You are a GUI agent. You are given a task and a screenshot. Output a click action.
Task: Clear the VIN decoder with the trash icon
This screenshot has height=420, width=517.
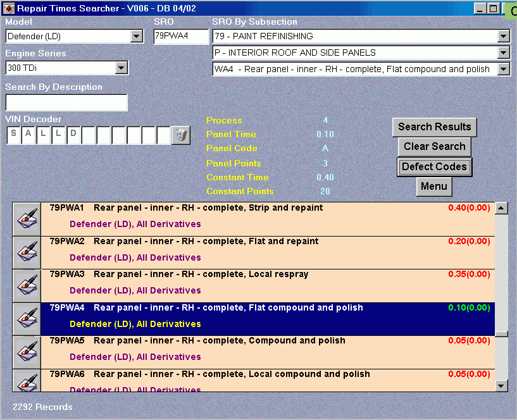(x=181, y=135)
